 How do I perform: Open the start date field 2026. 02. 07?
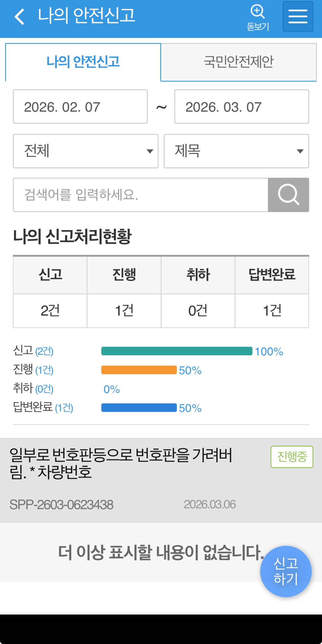[x=80, y=107]
